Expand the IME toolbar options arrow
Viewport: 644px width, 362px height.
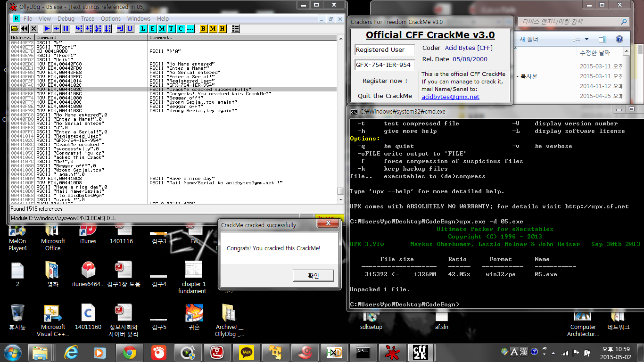pyautogui.click(x=545, y=354)
